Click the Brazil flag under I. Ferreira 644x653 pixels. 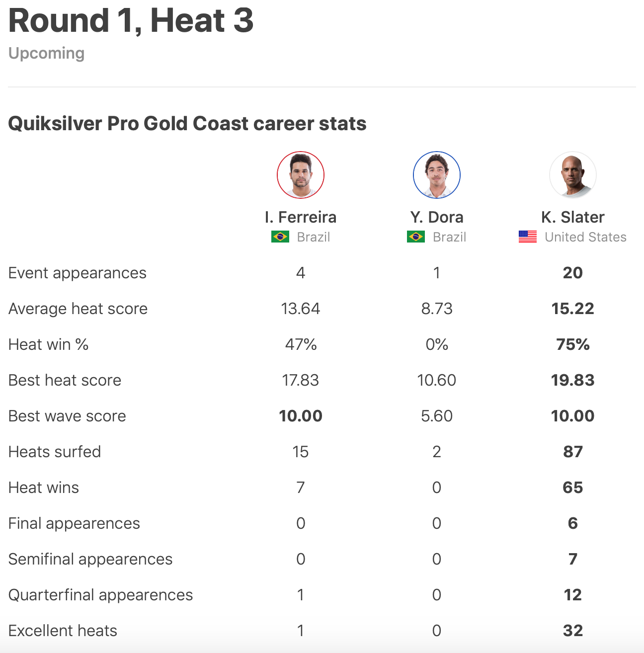click(280, 237)
